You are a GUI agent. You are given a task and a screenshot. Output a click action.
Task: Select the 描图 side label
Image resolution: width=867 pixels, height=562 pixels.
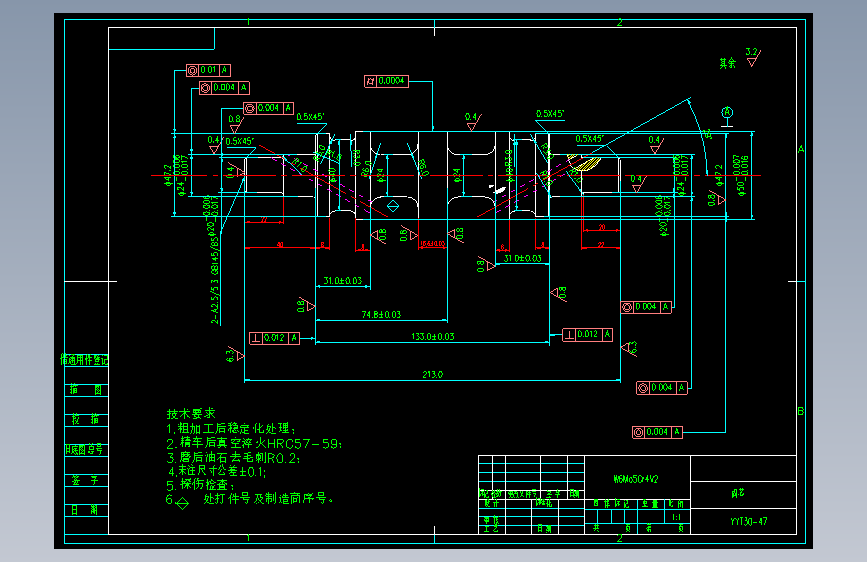click(x=86, y=389)
